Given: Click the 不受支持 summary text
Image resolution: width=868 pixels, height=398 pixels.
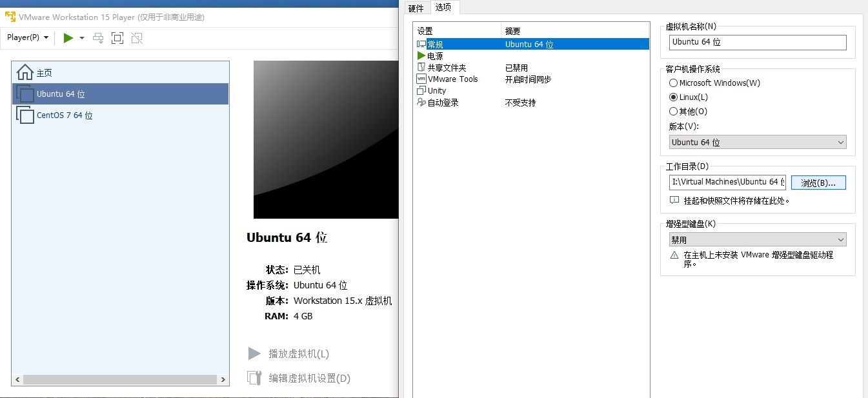Looking at the screenshot, I should point(520,103).
